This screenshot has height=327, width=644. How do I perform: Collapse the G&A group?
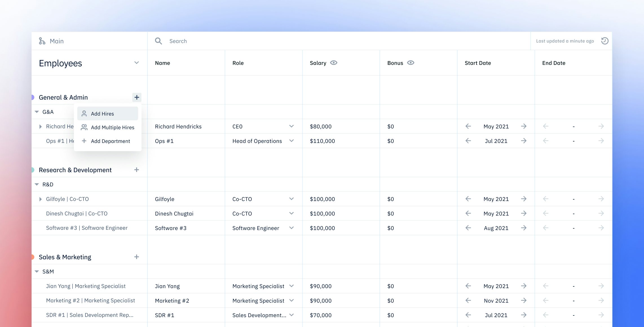36,112
